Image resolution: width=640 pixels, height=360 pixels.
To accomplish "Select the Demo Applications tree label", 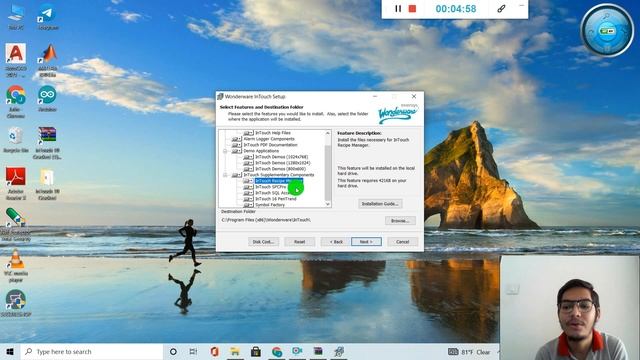I will pyautogui.click(x=261, y=151).
